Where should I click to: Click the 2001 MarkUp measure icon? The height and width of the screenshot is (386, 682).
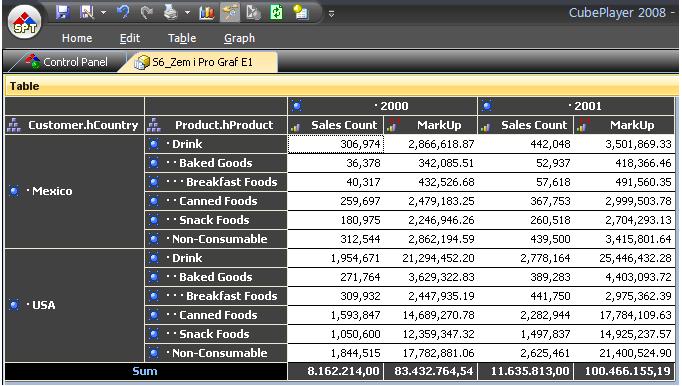pos(582,126)
